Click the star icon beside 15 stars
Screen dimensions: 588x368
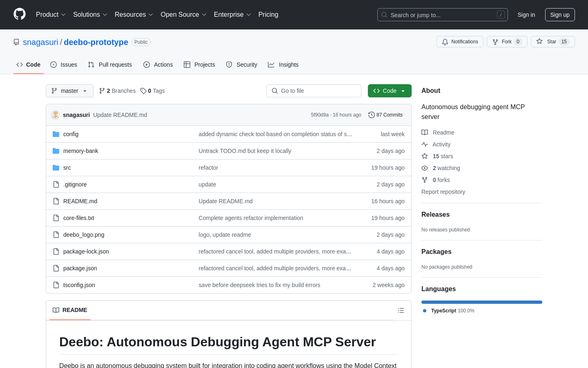pos(425,156)
